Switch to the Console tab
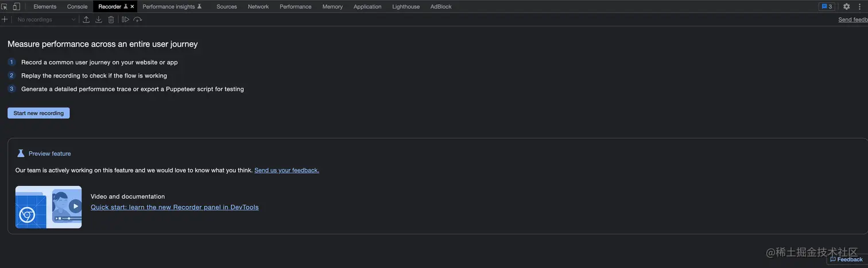 [x=77, y=7]
